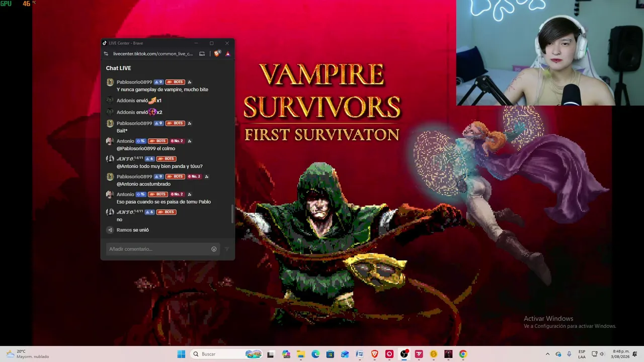Open the notifications bell in taskbar
The width and height of the screenshot is (644, 362).
[635, 354]
